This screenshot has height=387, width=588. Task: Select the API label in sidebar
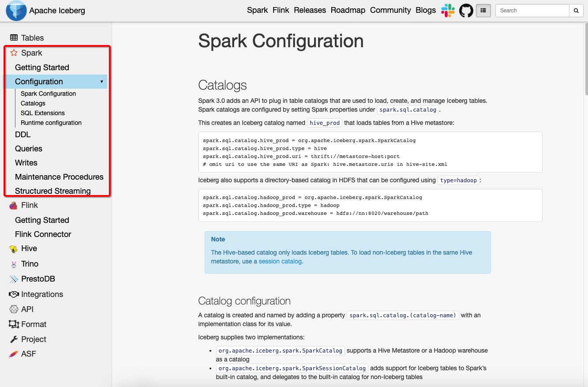pyautogui.click(x=27, y=309)
